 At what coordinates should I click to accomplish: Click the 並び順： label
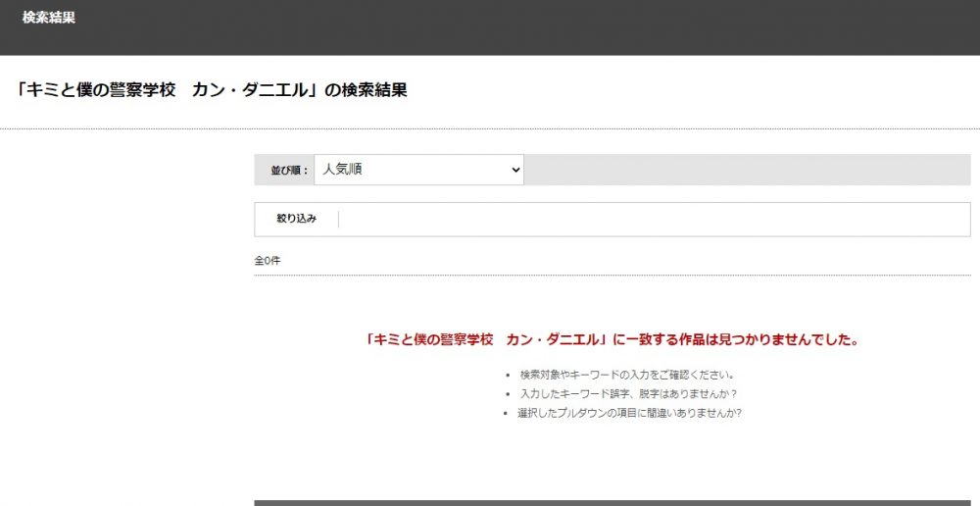289,170
